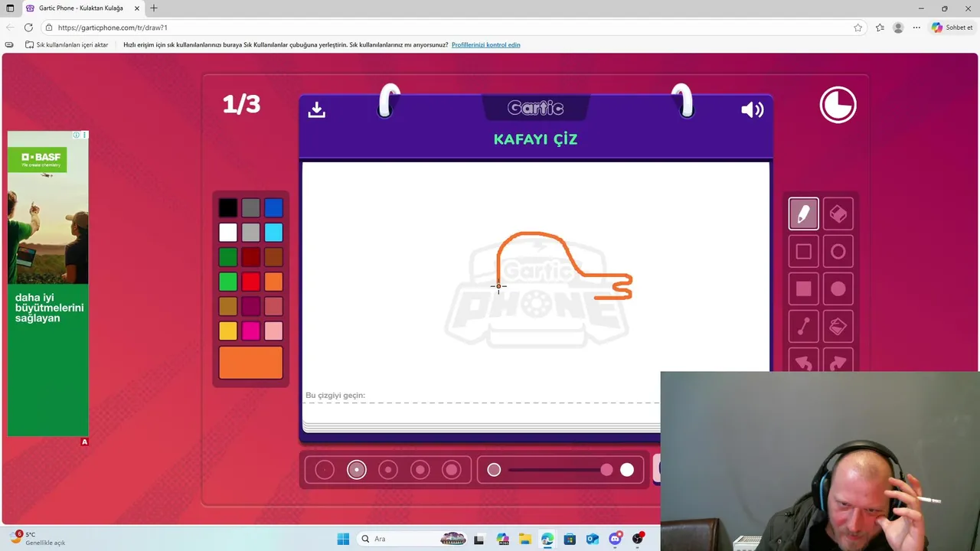Click the address bar URL field
980x551 pixels.
[x=452, y=28]
